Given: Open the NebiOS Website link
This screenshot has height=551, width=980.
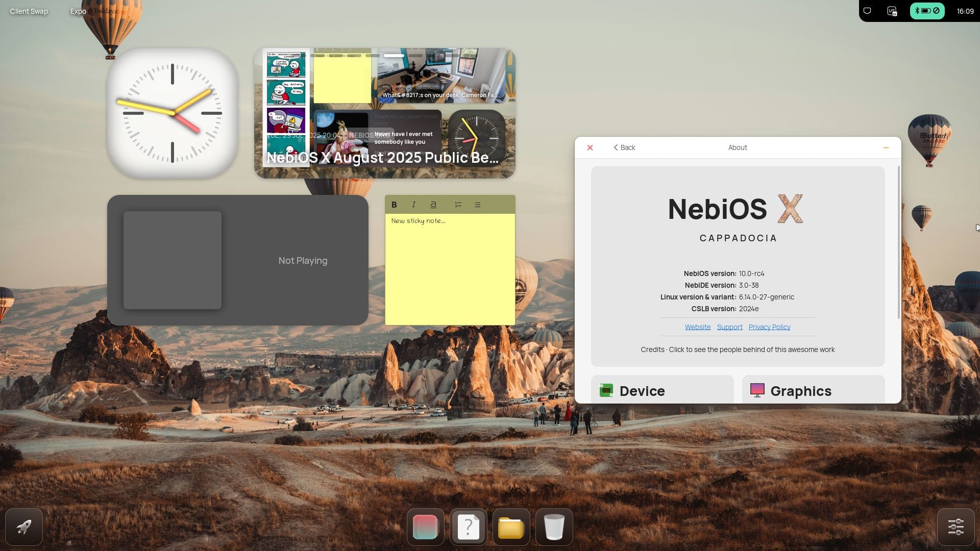Looking at the screenshot, I should pyautogui.click(x=697, y=327).
